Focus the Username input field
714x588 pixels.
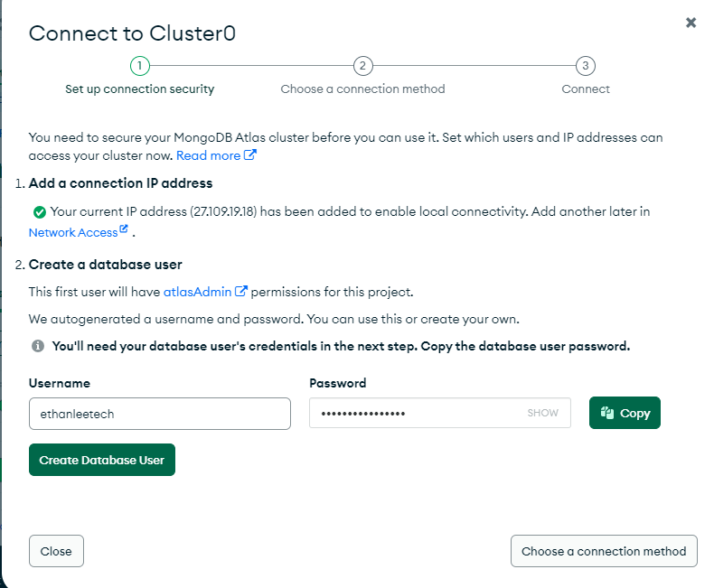point(160,413)
